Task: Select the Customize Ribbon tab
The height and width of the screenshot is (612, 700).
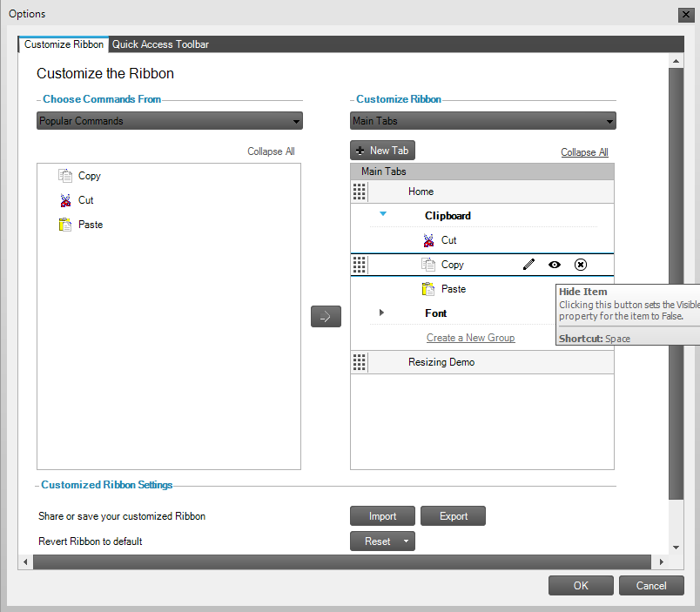Action: (64, 44)
